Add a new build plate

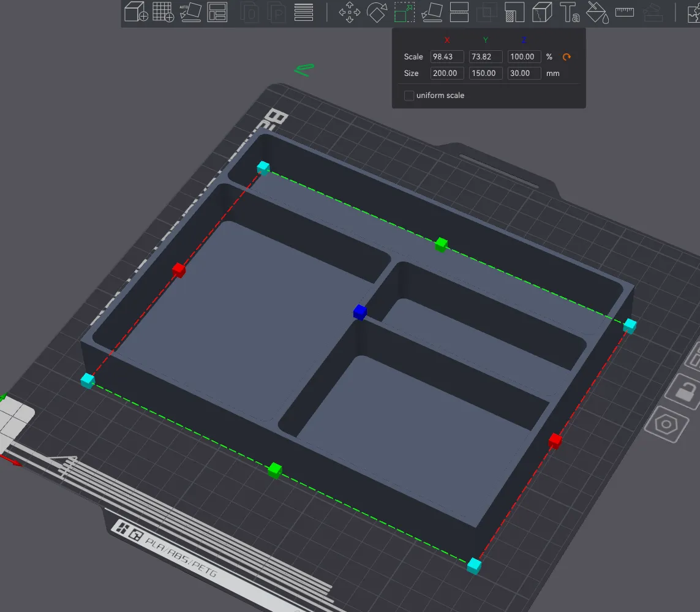(x=162, y=12)
